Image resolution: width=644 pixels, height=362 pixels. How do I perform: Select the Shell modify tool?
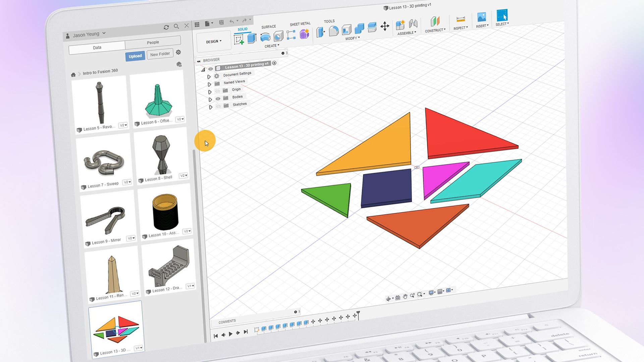coord(346,30)
